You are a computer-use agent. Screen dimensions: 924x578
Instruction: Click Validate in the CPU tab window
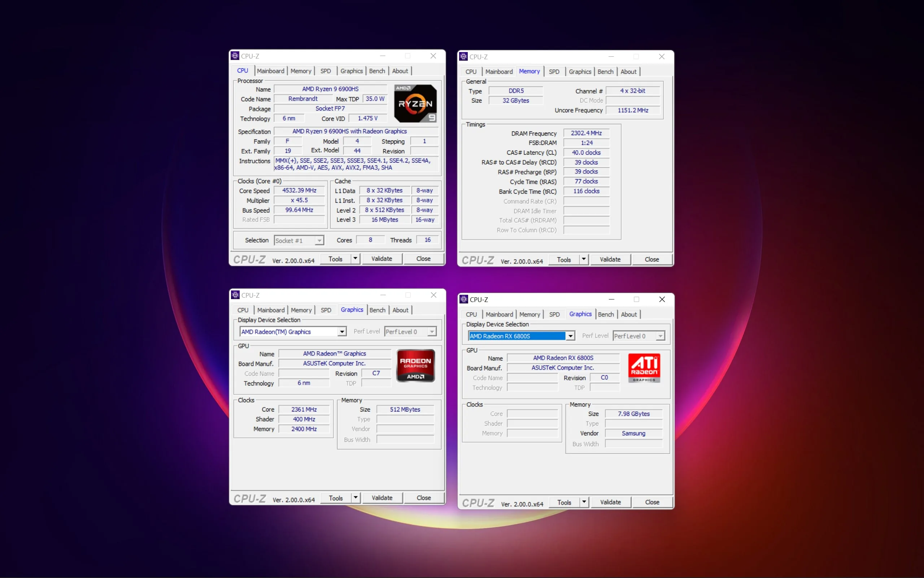click(x=382, y=258)
